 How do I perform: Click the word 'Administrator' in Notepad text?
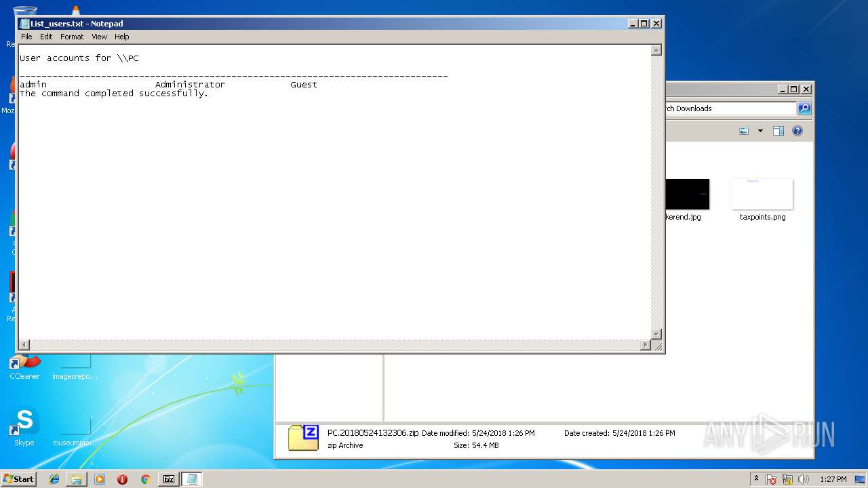190,85
